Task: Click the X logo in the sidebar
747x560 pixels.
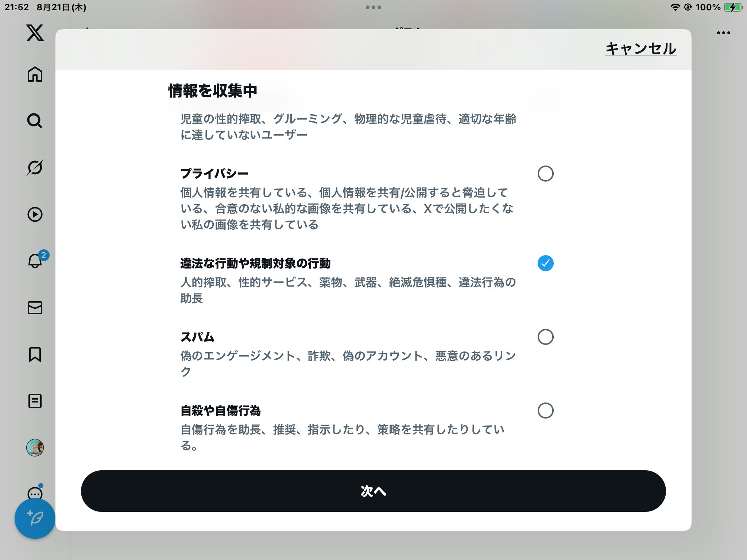Action: coord(35,33)
